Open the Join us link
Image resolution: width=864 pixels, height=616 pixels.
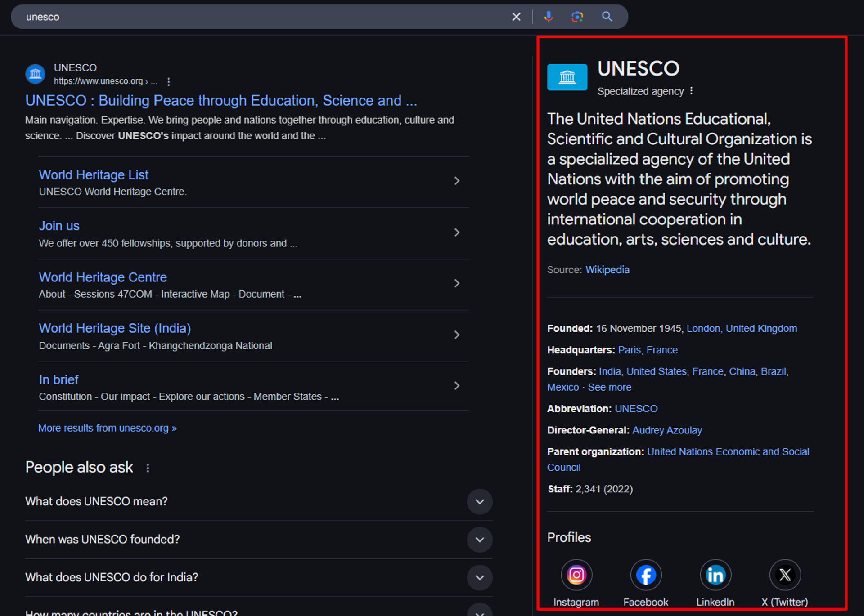[59, 226]
